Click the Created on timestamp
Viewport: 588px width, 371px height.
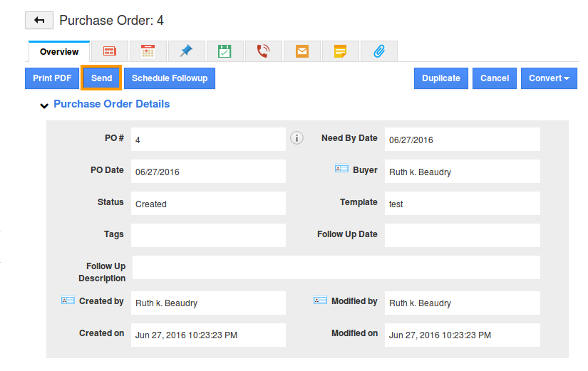pyautogui.click(x=208, y=335)
